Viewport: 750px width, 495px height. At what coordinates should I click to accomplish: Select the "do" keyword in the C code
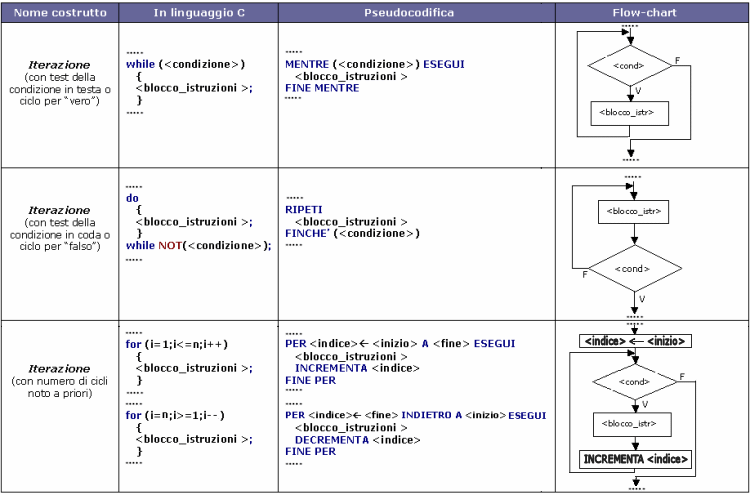tap(132, 198)
